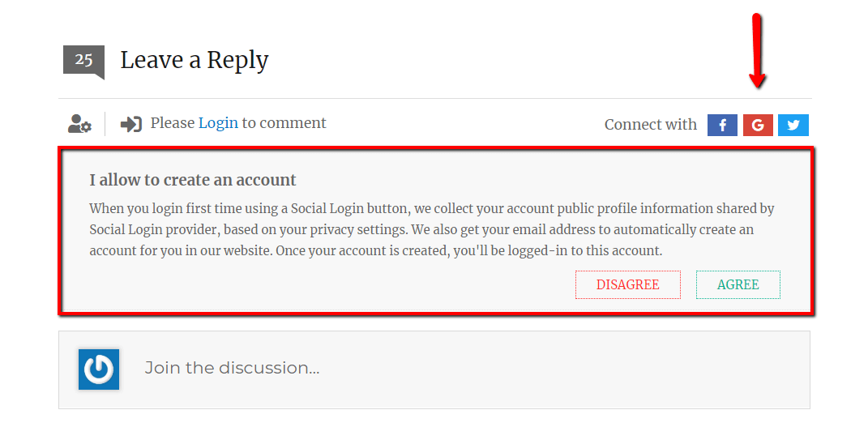The height and width of the screenshot is (427, 868).
Task: Click the login arrow icon
Action: pos(131,124)
